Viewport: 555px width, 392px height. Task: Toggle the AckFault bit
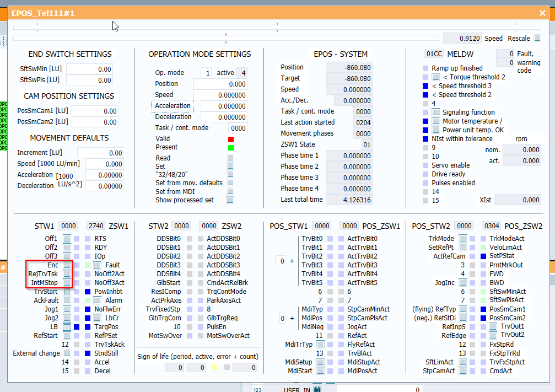67,300
